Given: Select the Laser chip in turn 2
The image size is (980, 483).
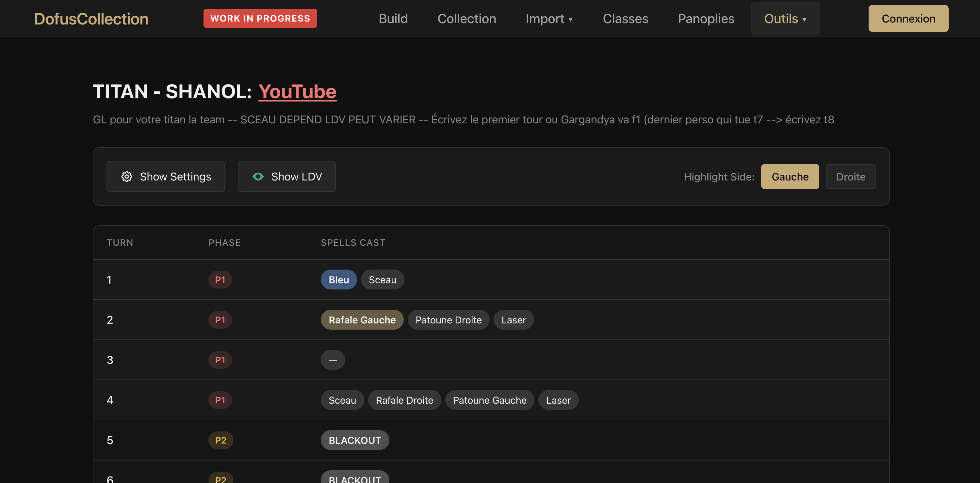Looking at the screenshot, I should 513,319.
